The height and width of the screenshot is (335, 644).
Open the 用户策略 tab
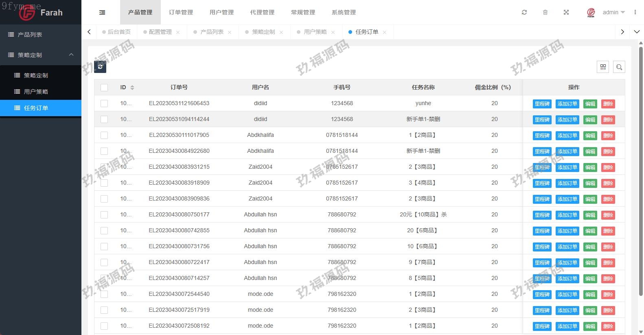(x=315, y=32)
